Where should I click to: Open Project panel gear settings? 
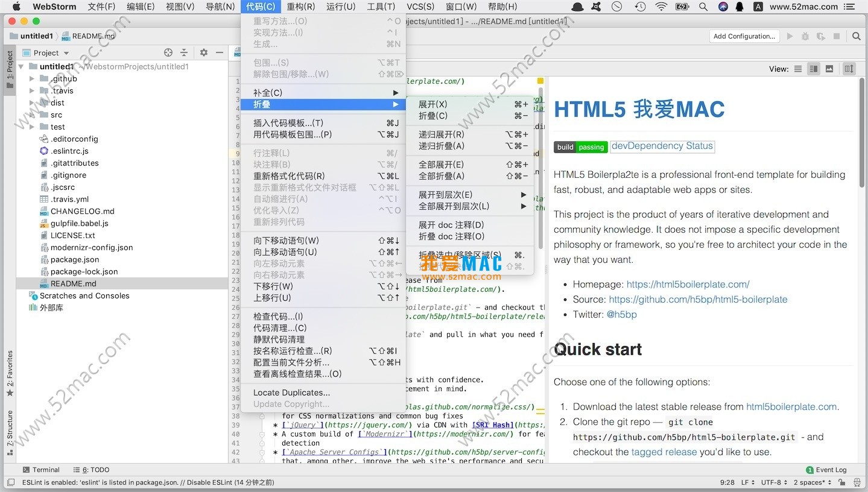[x=204, y=52]
